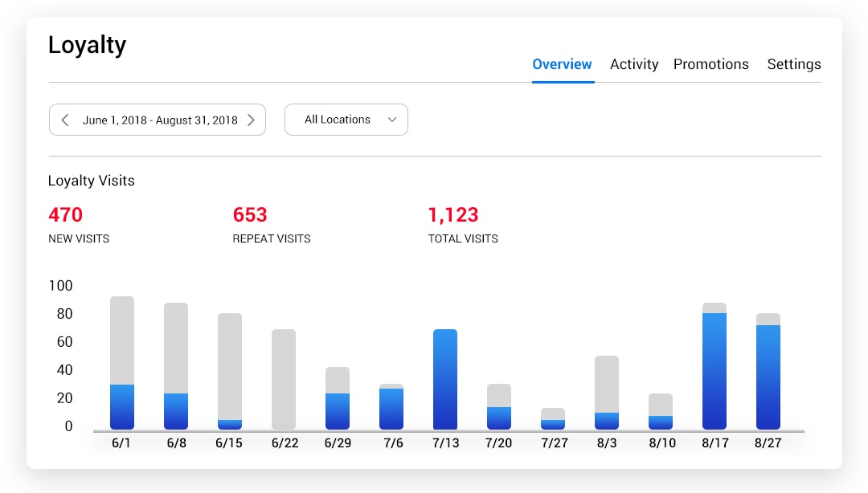Click the Loyalty Visits section heading
868x493 pixels.
[x=92, y=181]
